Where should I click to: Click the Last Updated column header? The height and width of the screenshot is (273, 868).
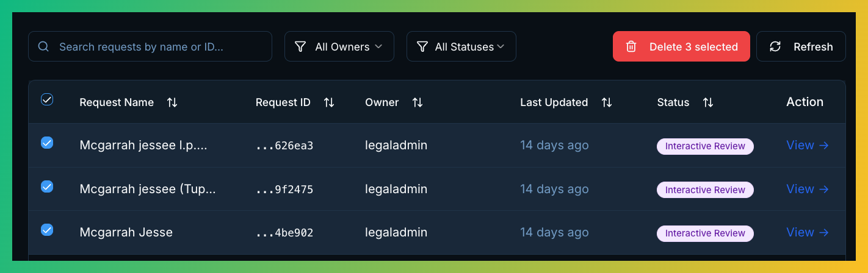click(x=554, y=102)
